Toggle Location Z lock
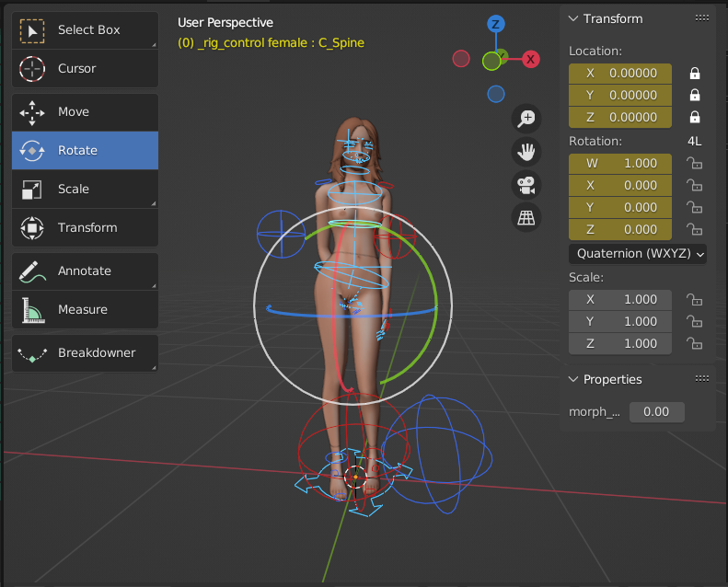This screenshot has height=587, width=728. coord(695,117)
